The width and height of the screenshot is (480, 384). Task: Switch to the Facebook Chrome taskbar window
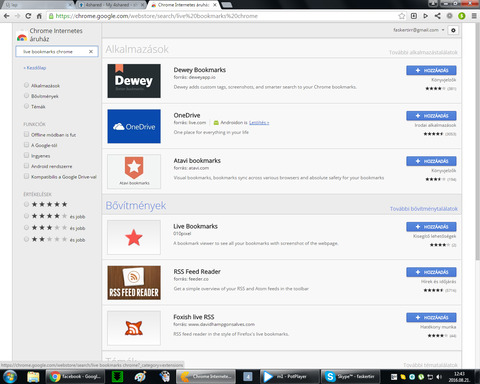tap(75, 377)
